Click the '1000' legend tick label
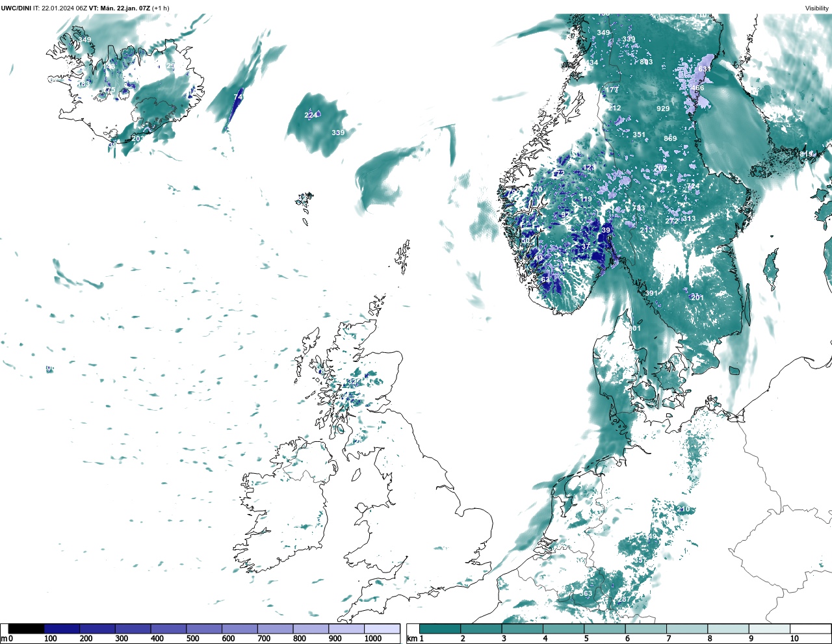 [373, 639]
